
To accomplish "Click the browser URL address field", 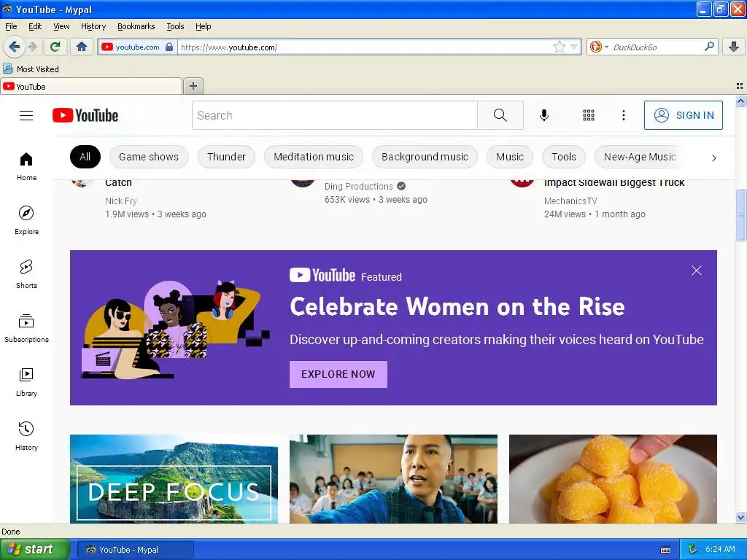I will 365,47.
